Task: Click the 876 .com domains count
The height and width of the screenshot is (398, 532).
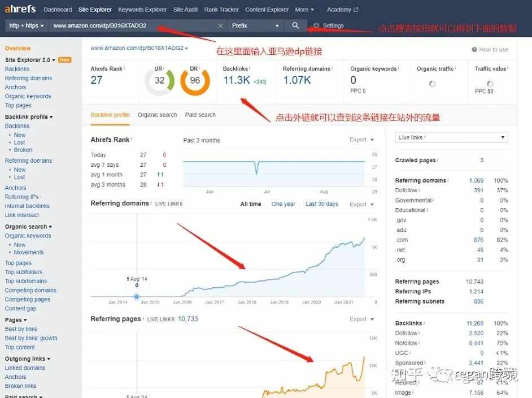Action: 478,240
